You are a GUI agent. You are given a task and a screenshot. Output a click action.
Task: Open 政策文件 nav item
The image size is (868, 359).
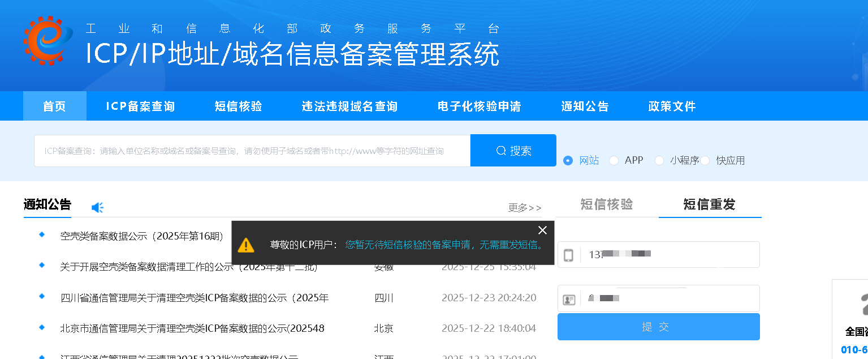(x=672, y=106)
